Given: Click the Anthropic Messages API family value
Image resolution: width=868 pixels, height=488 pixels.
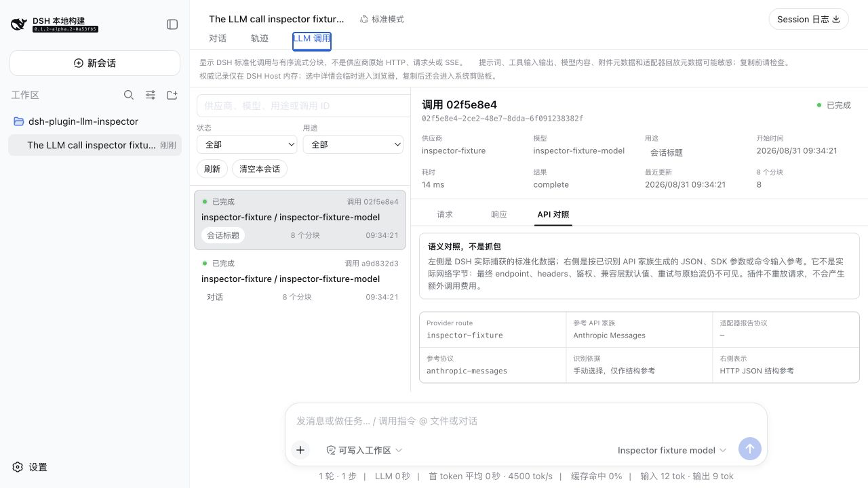Looking at the screenshot, I should (x=609, y=335).
